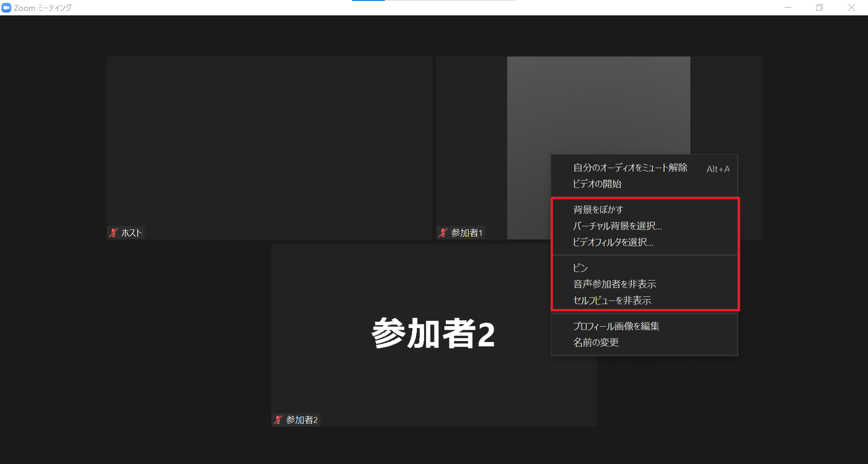Click the muted microphone icon beside ホスト

(x=113, y=233)
